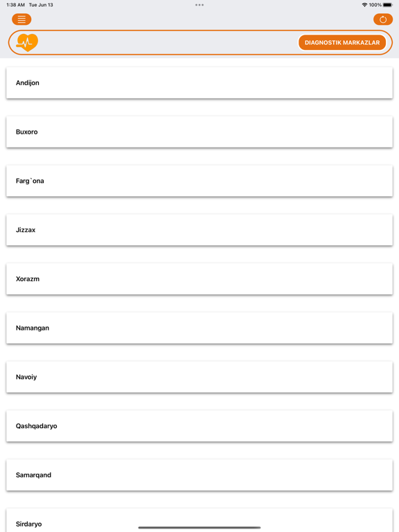Choose the Qashqadaryo region
This screenshot has width=399, height=532.
point(199,426)
